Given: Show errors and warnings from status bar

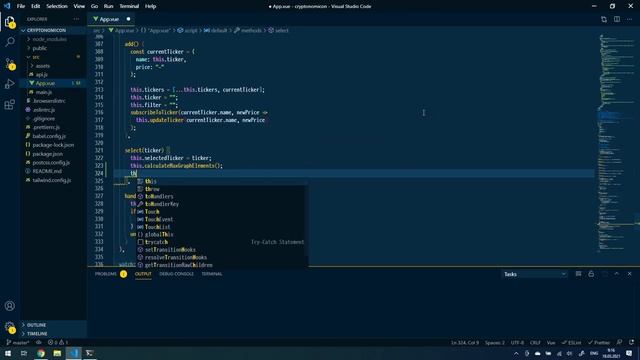Looking at the screenshot, I should tap(58, 342).
